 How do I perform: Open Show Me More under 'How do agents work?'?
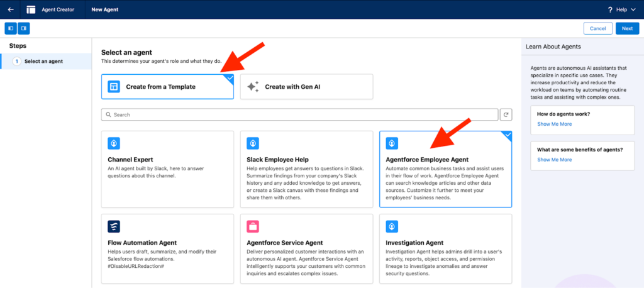[x=554, y=124]
